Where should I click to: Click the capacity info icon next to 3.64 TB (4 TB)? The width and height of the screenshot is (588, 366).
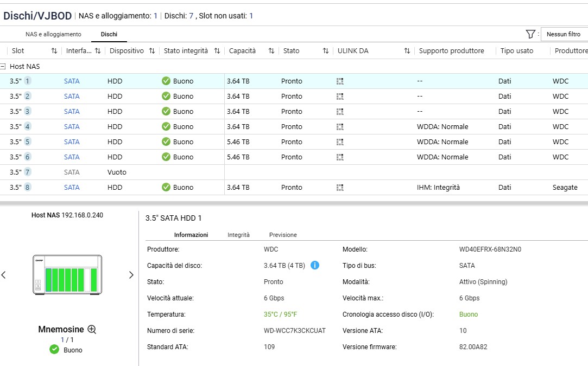tap(315, 266)
